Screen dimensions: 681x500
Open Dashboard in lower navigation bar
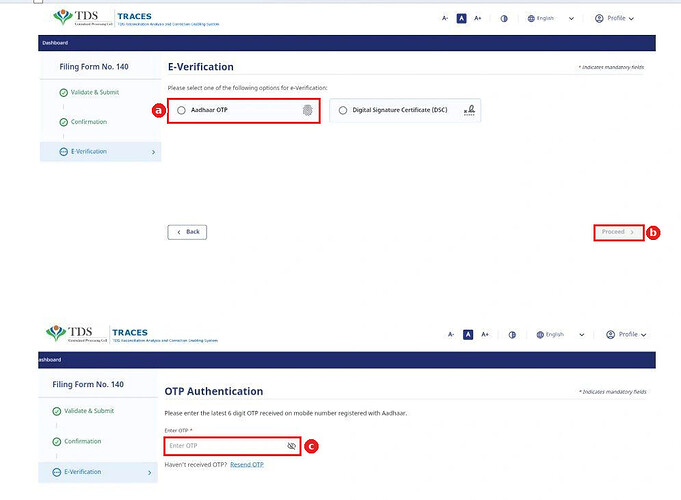50,360
